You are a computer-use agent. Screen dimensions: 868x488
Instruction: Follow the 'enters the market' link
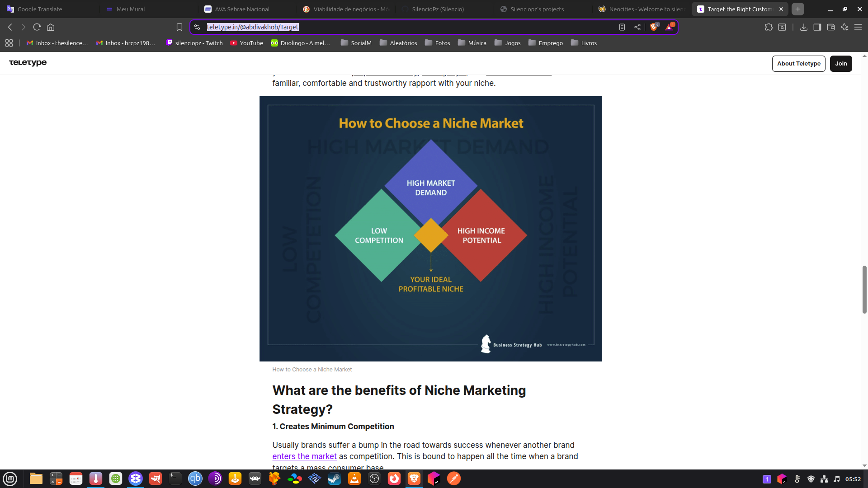point(304,456)
